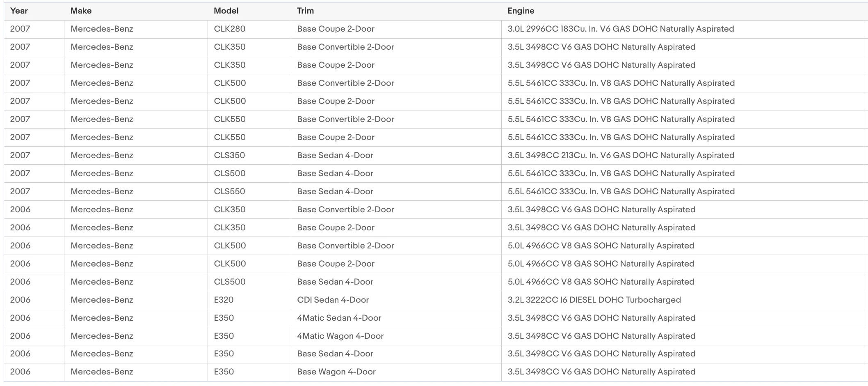Viewport: 868px width, 386px height.
Task: Click the Year cell in the 4Matic Wagon row
Action: coord(34,336)
